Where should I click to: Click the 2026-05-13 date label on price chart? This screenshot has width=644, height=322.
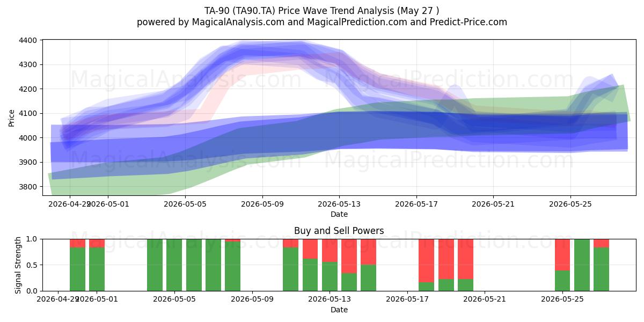[339, 204]
